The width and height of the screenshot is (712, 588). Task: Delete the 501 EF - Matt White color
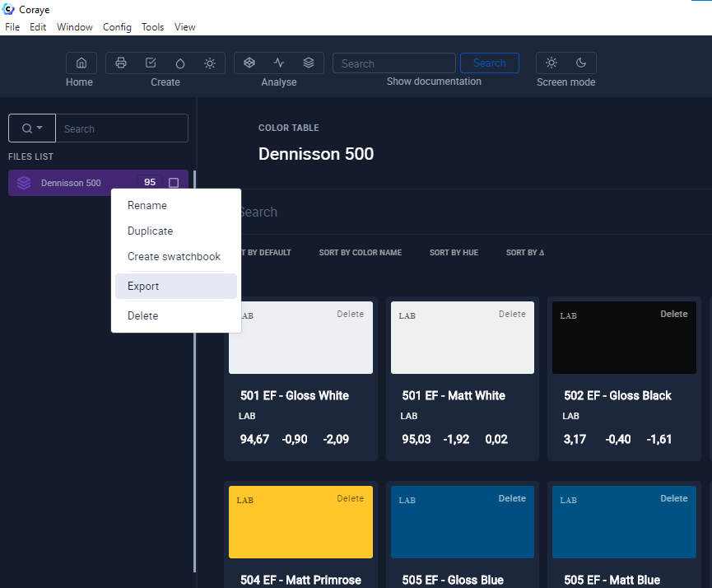(x=512, y=314)
